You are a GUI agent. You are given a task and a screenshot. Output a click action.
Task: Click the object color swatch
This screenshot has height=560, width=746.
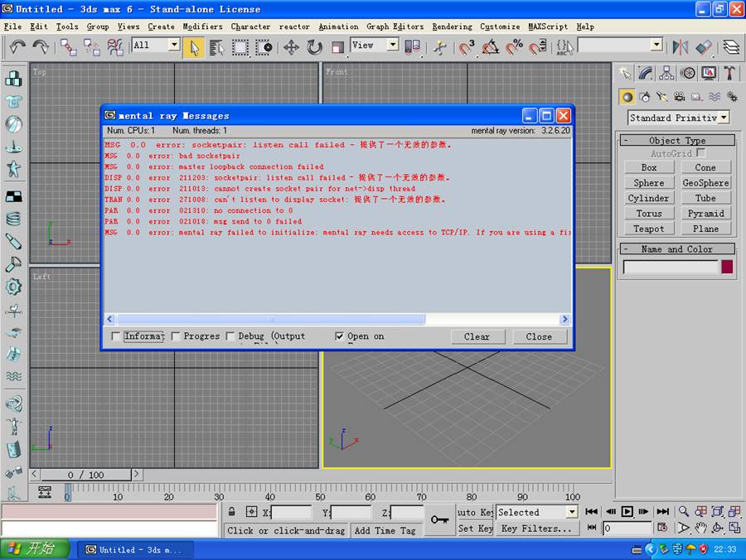(727, 267)
